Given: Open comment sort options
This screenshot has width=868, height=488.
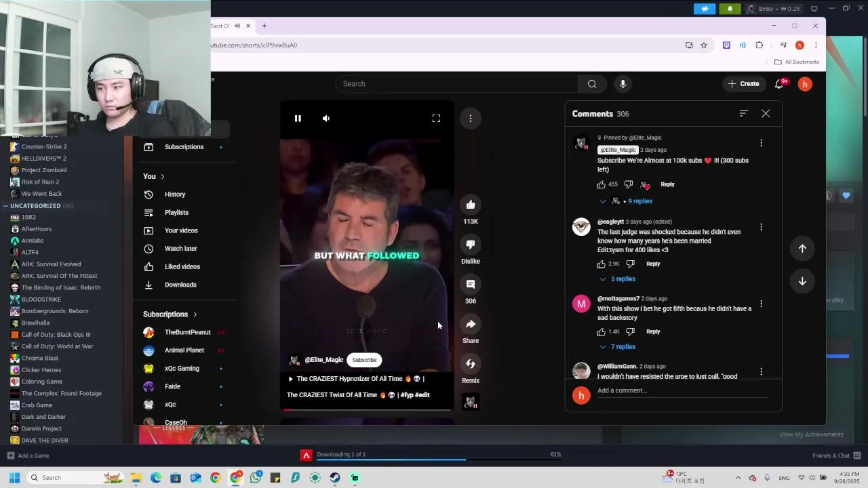Looking at the screenshot, I should pyautogui.click(x=744, y=114).
